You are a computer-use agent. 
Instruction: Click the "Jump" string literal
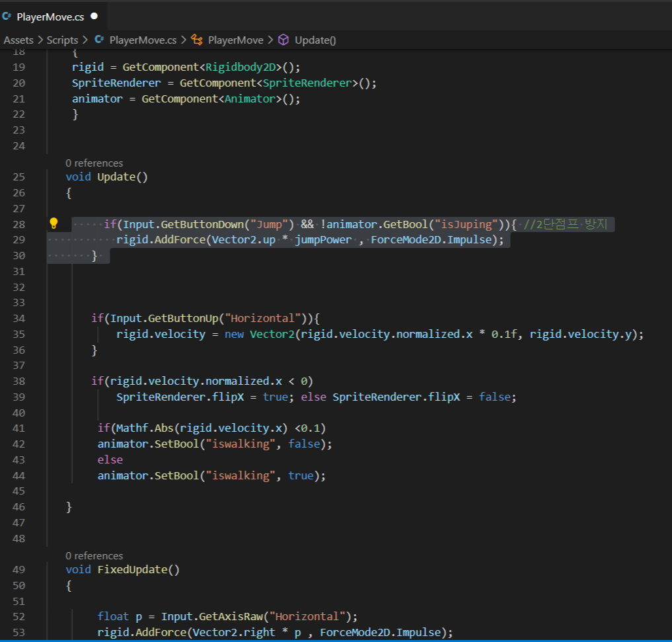269,224
